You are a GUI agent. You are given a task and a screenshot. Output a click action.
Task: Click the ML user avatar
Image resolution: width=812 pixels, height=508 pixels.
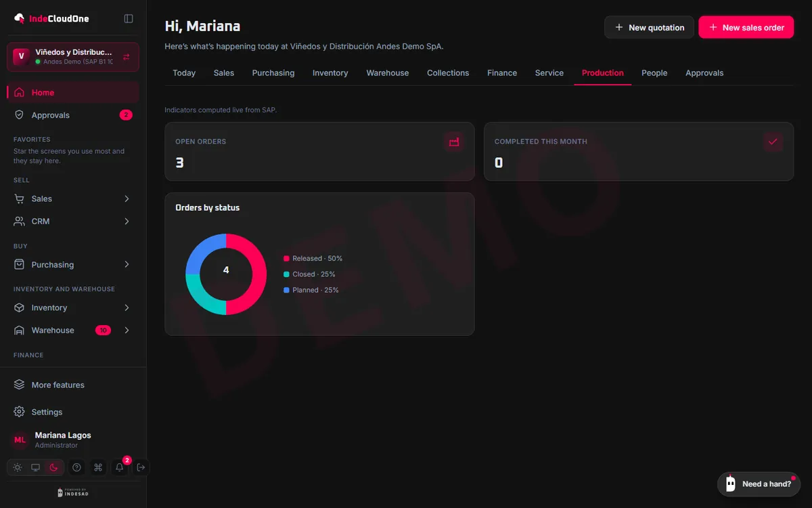pyautogui.click(x=20, y=440)
